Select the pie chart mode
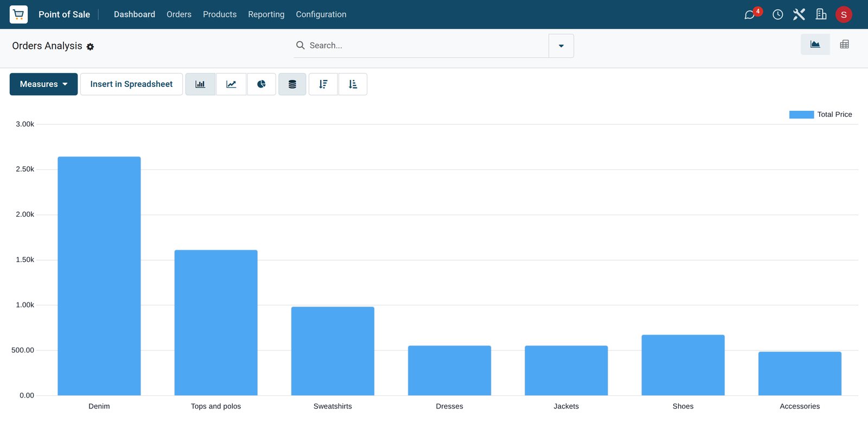The width and height of the screenshot is (868, 422). tap(261, 84)
